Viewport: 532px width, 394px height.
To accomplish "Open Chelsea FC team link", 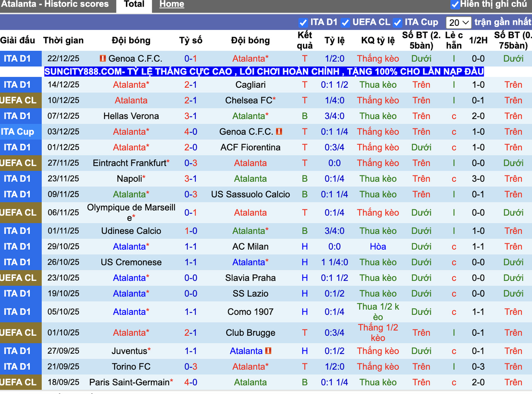I will (x=249, y=100).
